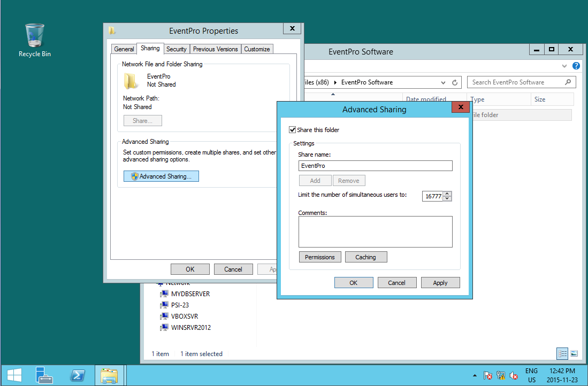Click OK in EventPro Properties
The height and width of the screenshot is (386, 588).
tap(190, 269)
